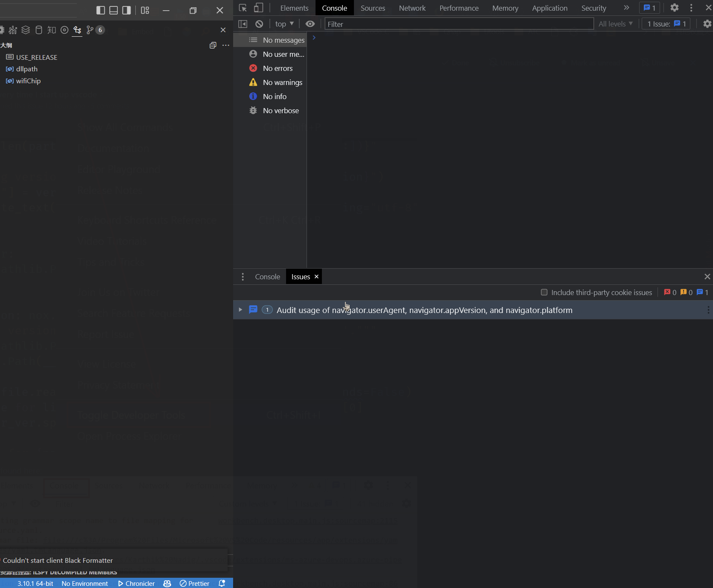The height and width of the screenshot is (588, 713).
Task: Select the No errors filter
Action: click(270, 68)
